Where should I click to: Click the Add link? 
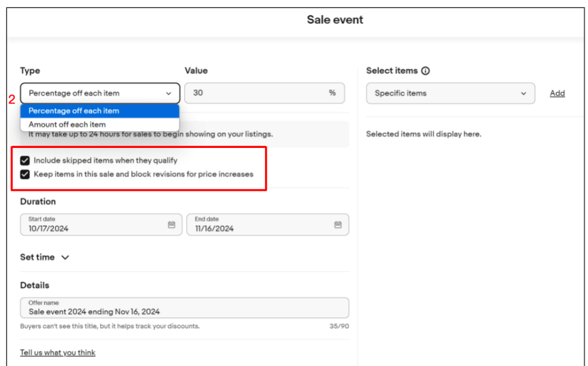557,94
